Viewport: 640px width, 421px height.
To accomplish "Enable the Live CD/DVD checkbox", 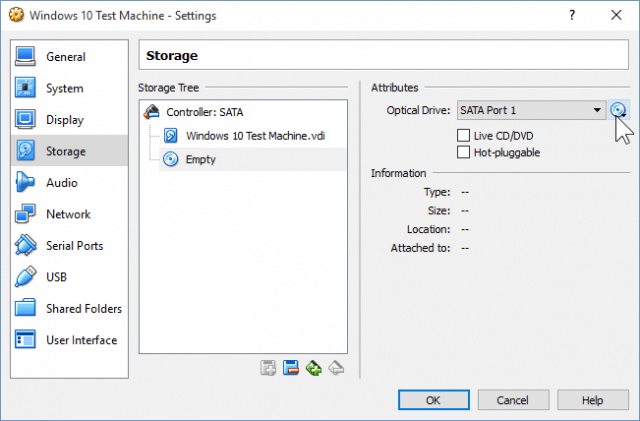I will (x=463, y=136).
